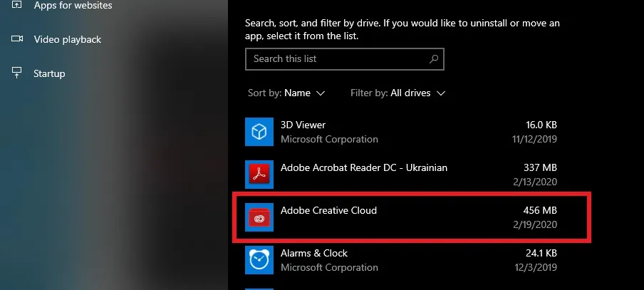644x290 pixels.
Task: Click the 11/12/2019 install date
Action: tap(534, 139)
